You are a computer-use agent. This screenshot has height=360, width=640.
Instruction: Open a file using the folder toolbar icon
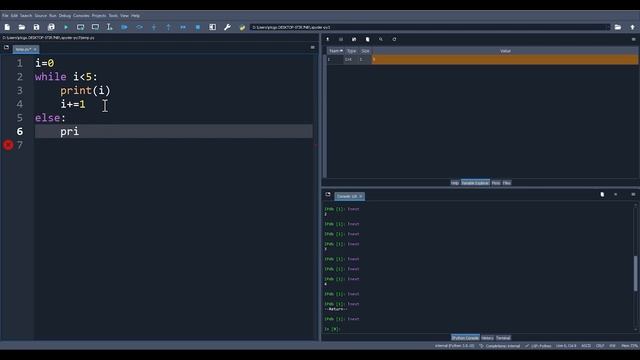tap(22, 27)
